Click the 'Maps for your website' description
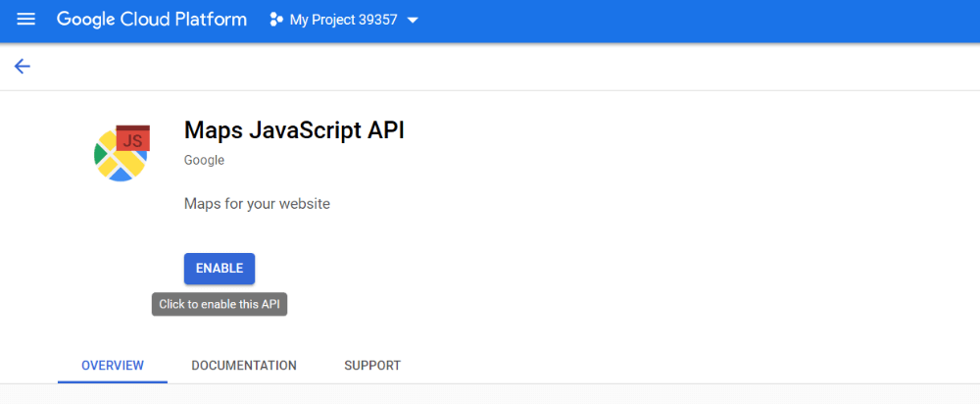 257,204
